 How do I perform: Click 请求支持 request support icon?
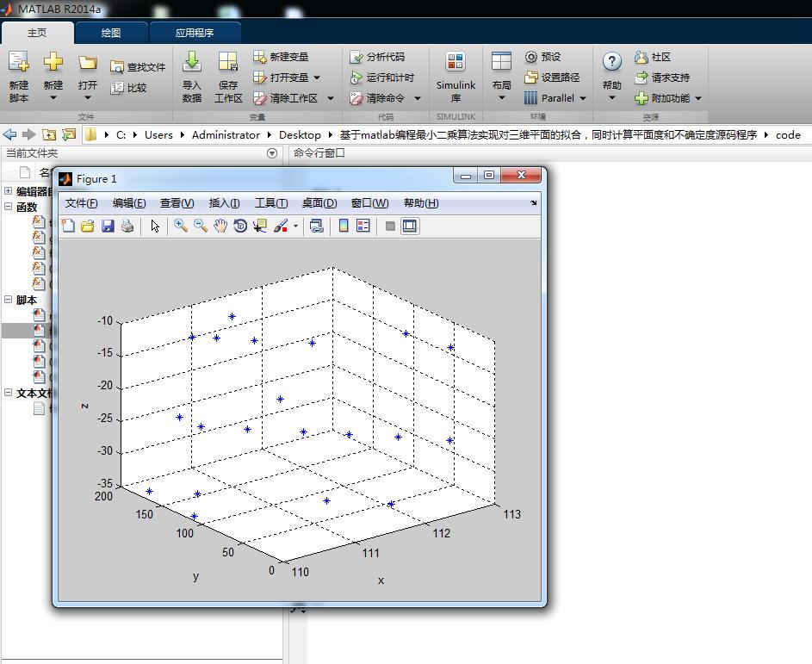pyautogui.click(x=642, y=78)
